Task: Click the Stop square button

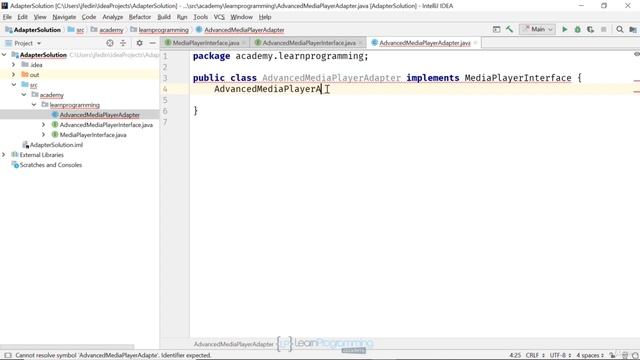Action: 604,29
